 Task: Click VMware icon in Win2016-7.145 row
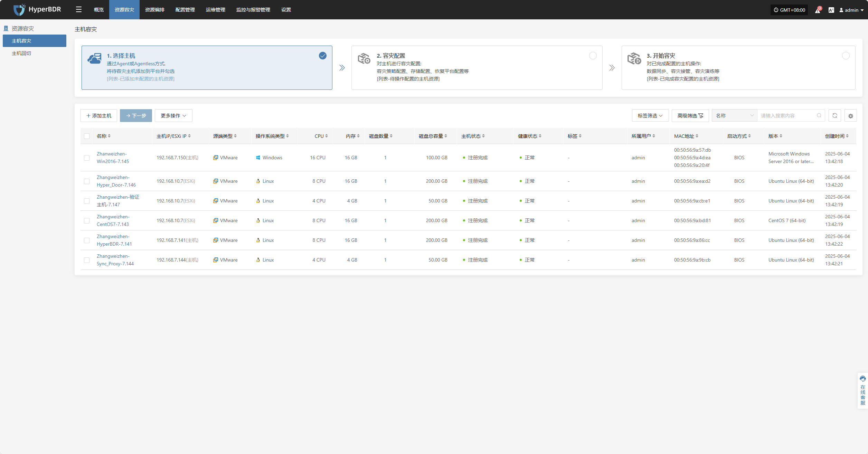tap(216, 158)
